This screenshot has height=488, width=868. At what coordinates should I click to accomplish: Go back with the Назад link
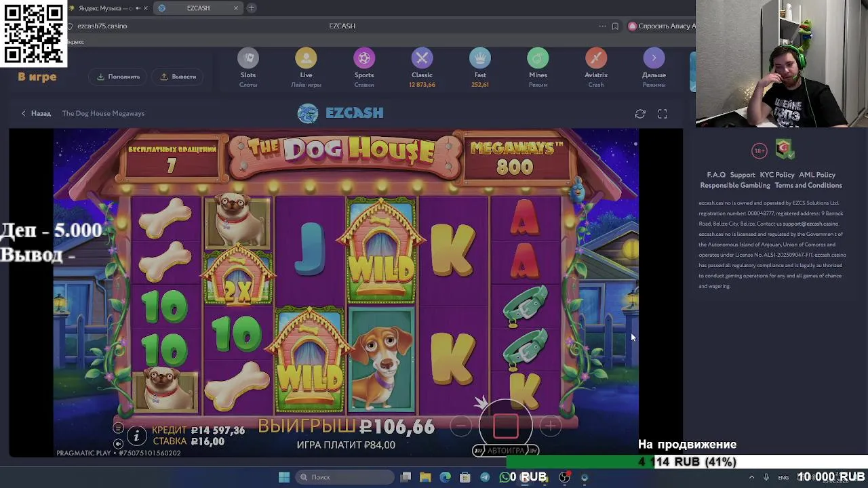tap(36, 113)
